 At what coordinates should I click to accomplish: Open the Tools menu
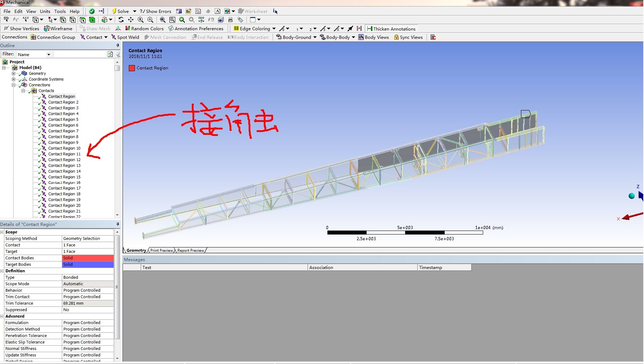(60, 11)
